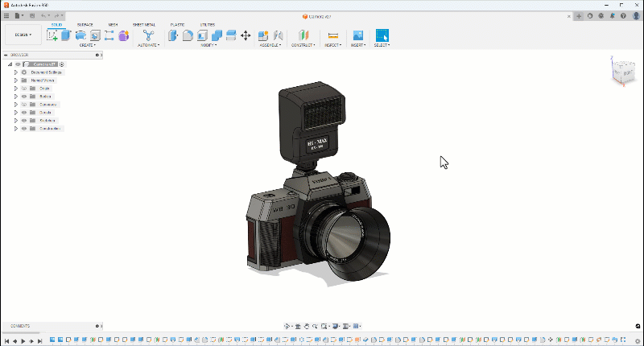The width and height of the screenshot is (644, 346).
Task: Select the Extrude tool in the toolbar
Action: pyautogui.click(x=66, y=35)
